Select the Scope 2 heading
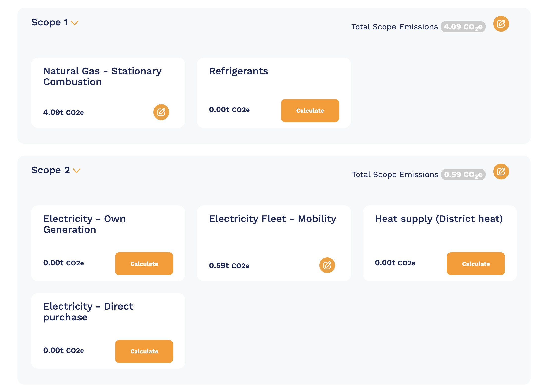Screen dimensions: 549x392 [x=50, y=170]
